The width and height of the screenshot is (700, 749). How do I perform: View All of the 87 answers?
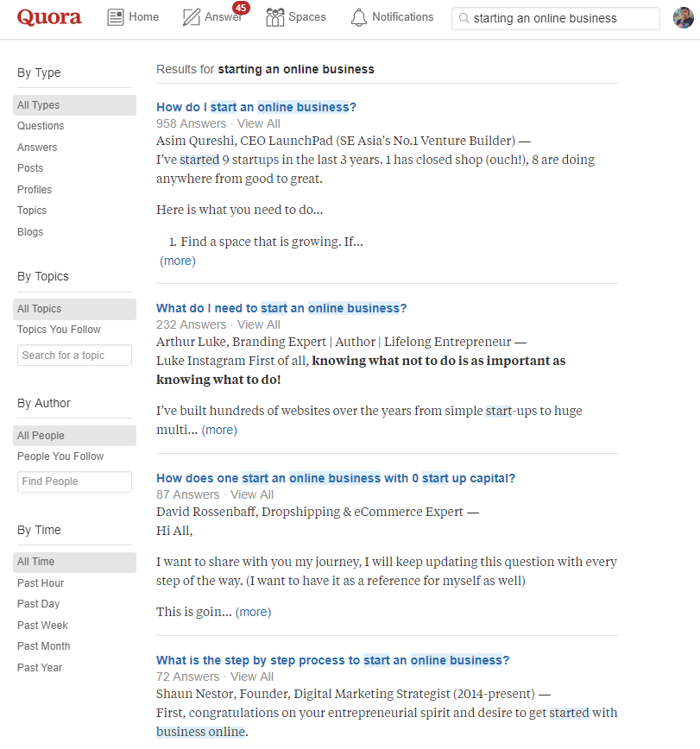252,495
